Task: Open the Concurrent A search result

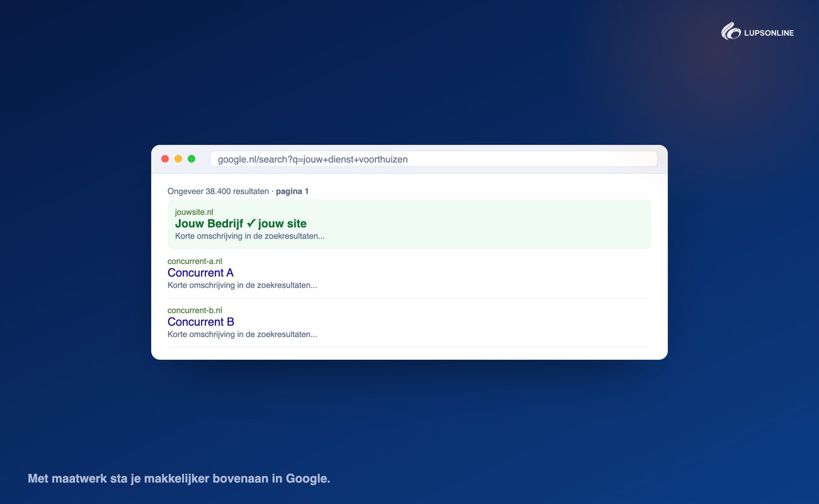Action: click(200, 273)
